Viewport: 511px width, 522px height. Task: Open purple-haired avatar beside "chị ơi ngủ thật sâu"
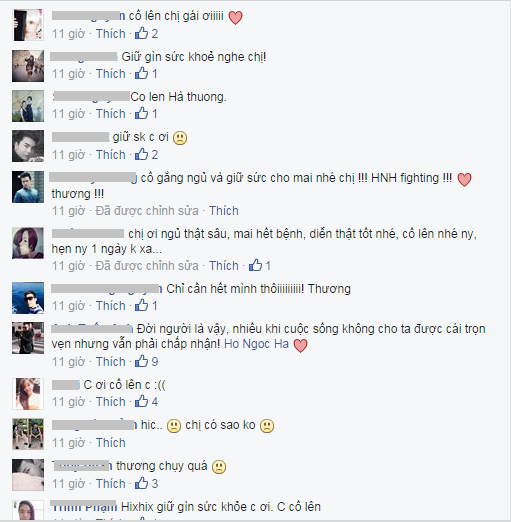pyautogui.click(x=28, y=243)
